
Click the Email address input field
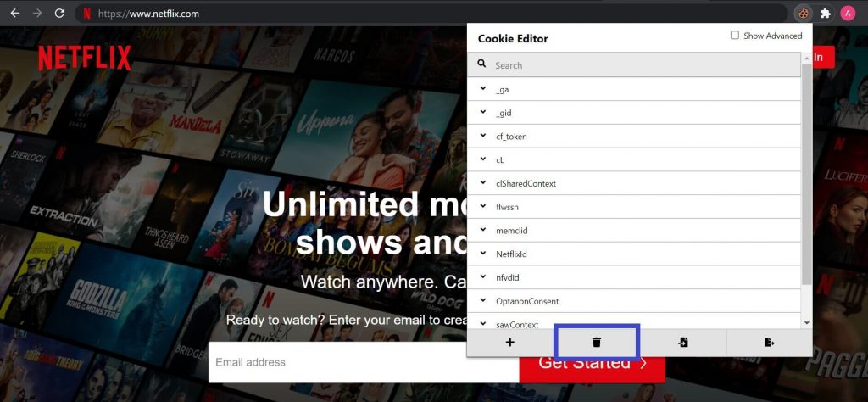363,363
